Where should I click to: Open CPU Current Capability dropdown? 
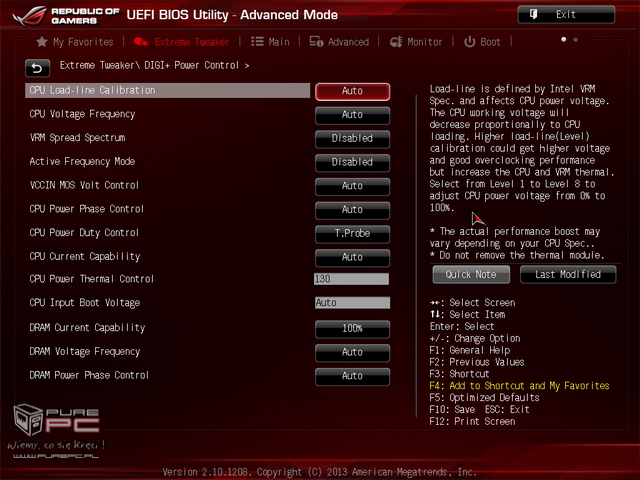(352, 258)
